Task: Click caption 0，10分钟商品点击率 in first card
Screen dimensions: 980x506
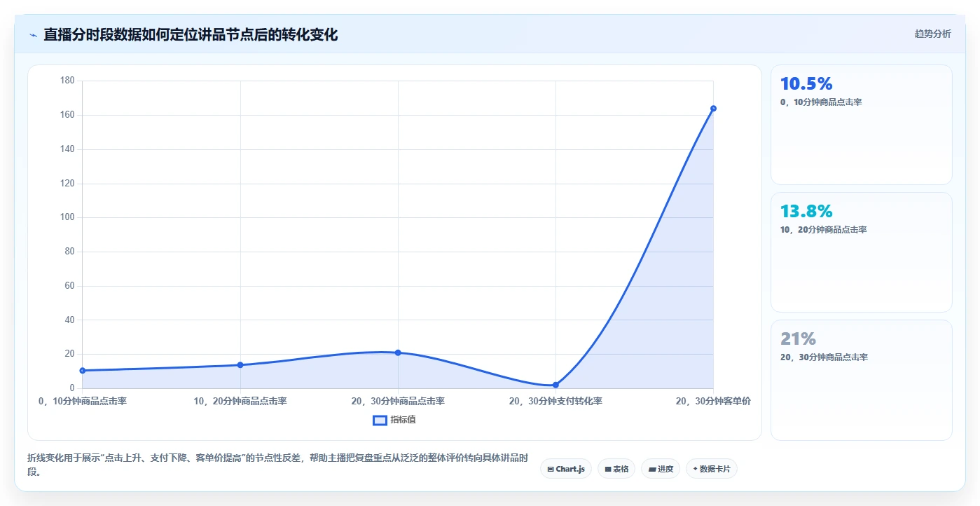Action: 821,102
